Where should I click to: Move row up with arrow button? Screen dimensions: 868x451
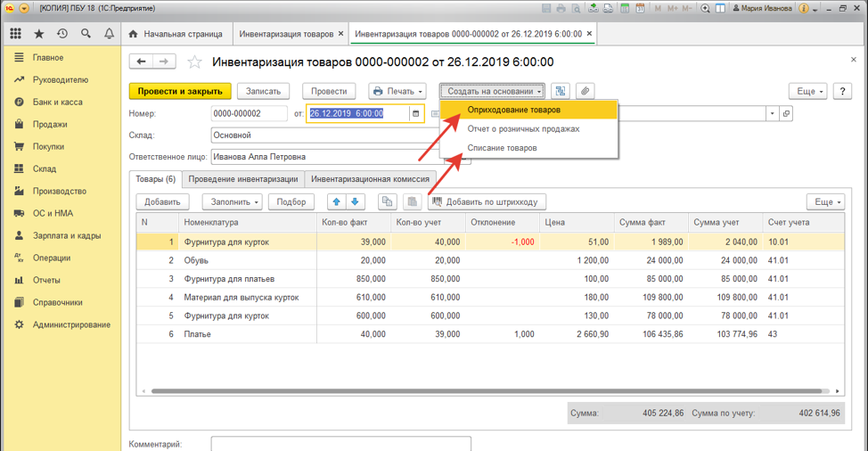(x=336, y=202)
